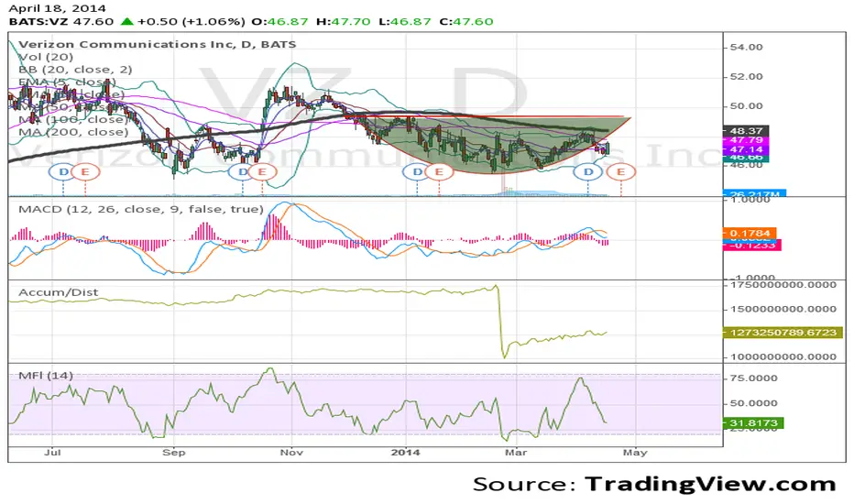Click the black 48.37 price label
854x504 pixels.
pos(746,131)
